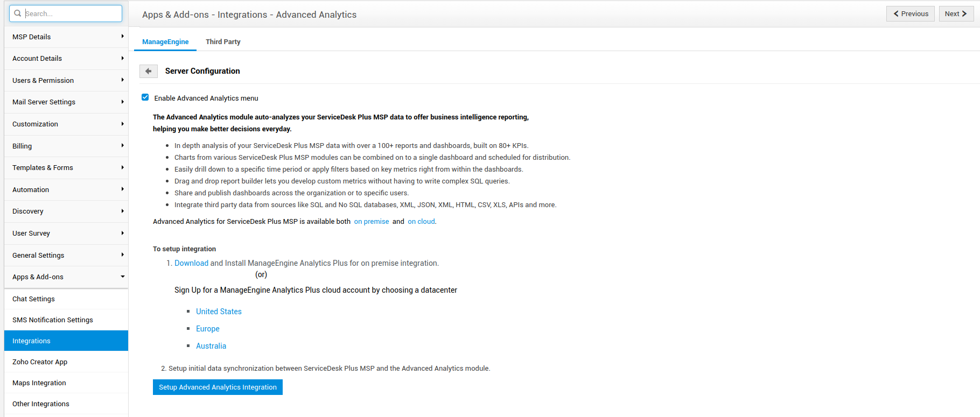Expand the Automation submenu arrow

[x=122, y=189]
